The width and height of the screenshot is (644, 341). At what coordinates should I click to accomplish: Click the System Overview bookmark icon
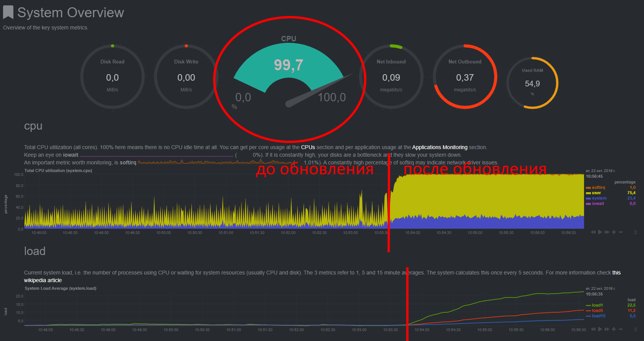pos(8,12)
